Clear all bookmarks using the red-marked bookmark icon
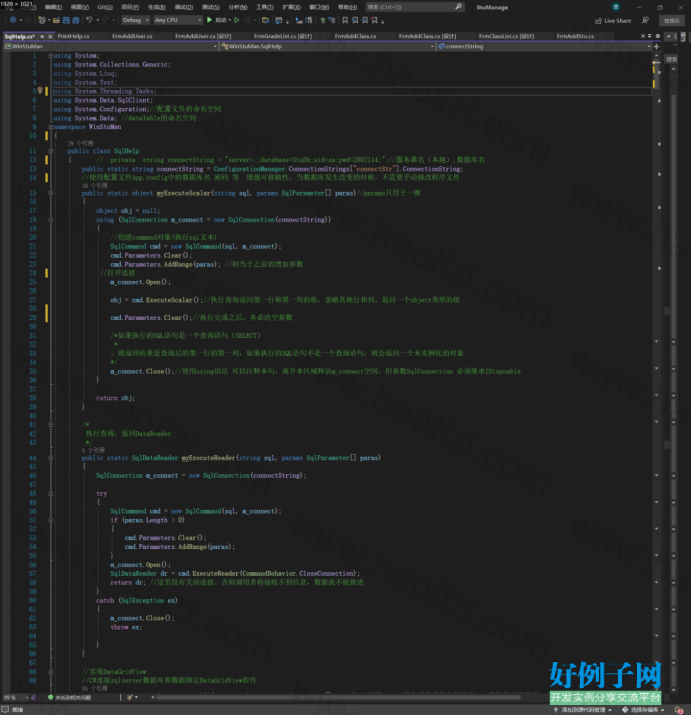Viewport: 691px width, 715px height. (x=374, y=20)
